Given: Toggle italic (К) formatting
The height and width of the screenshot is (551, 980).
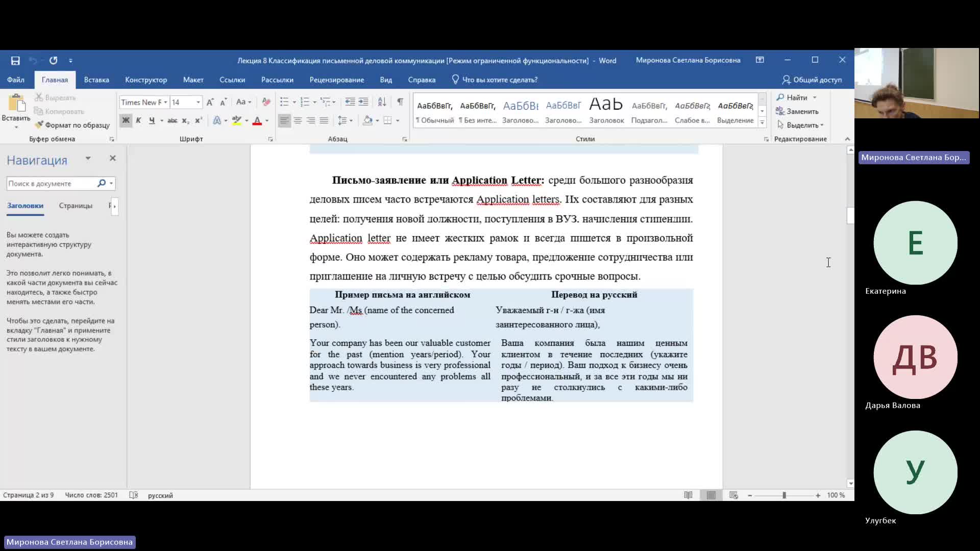Looking at the screenshot, I should tap(138, 120).
